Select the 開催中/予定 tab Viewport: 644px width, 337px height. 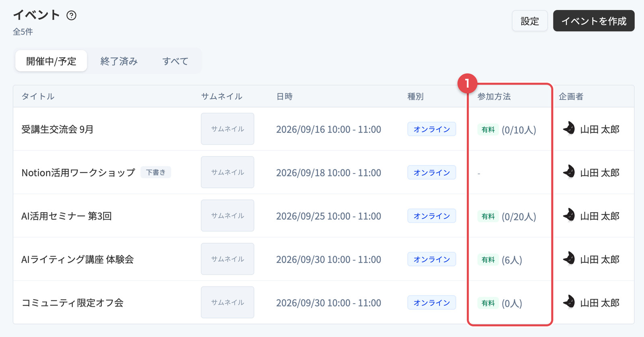click(51, 61)
